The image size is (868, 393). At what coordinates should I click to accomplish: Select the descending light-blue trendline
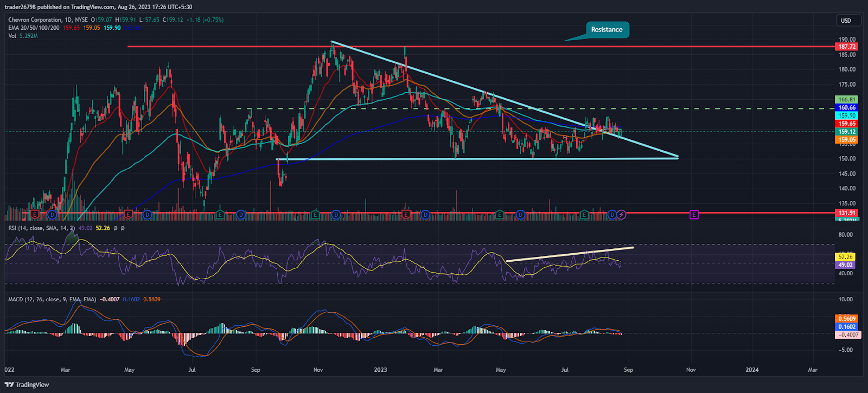coord(505,99)
